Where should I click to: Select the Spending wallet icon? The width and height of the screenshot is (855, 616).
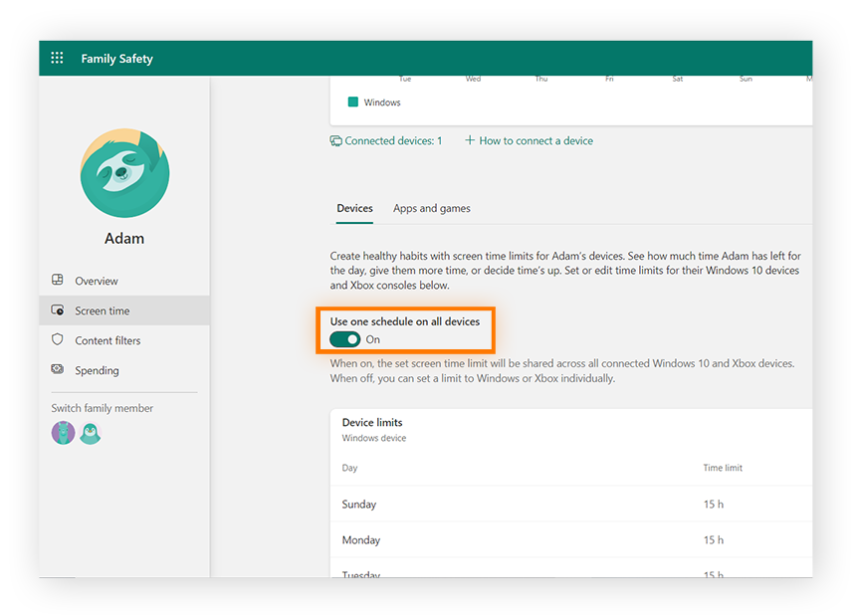point(58,370)
